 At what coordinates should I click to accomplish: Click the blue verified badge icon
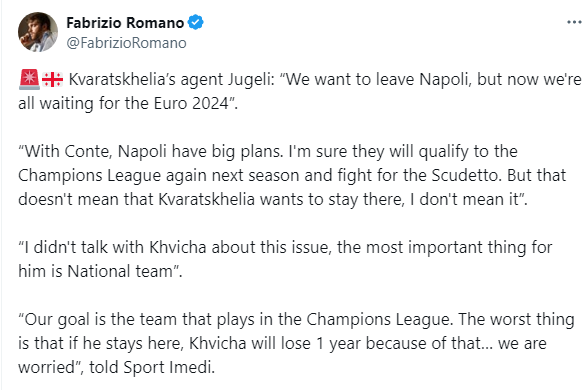[x=195, y=23]
